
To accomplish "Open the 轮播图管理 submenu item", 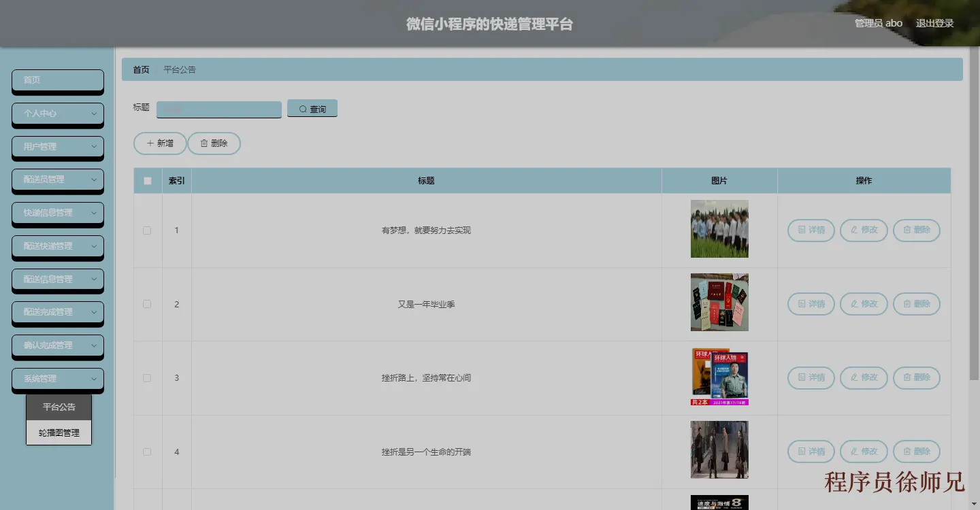I will (59, 432).
